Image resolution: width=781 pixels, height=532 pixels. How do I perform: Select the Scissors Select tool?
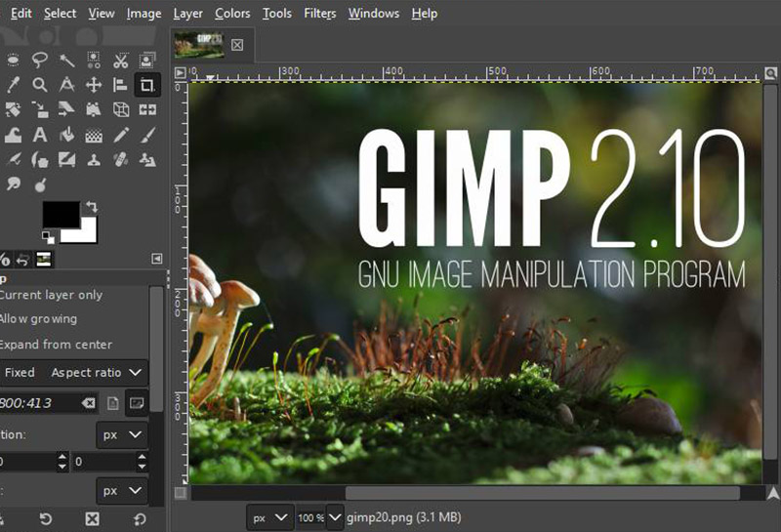coord(120,61)
